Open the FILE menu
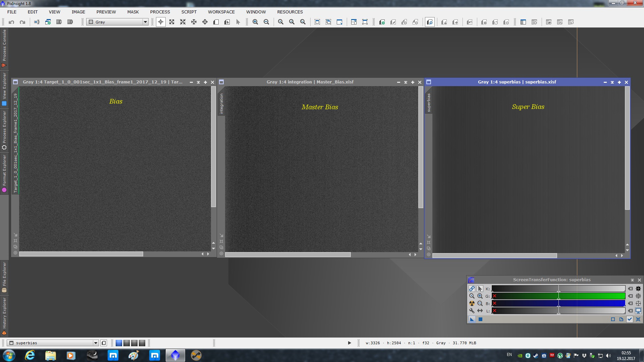Viewport: 644px width, 362px height. click(12, 12)
